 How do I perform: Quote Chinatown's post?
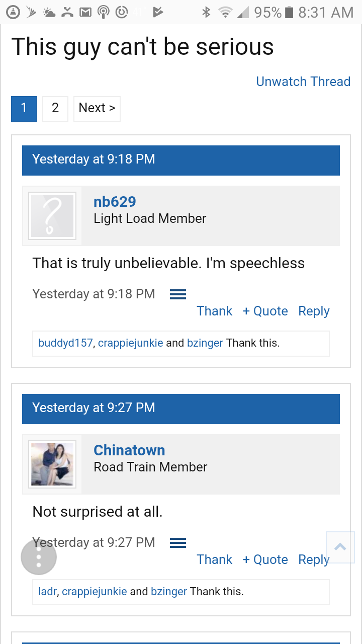tap(265, 559)
